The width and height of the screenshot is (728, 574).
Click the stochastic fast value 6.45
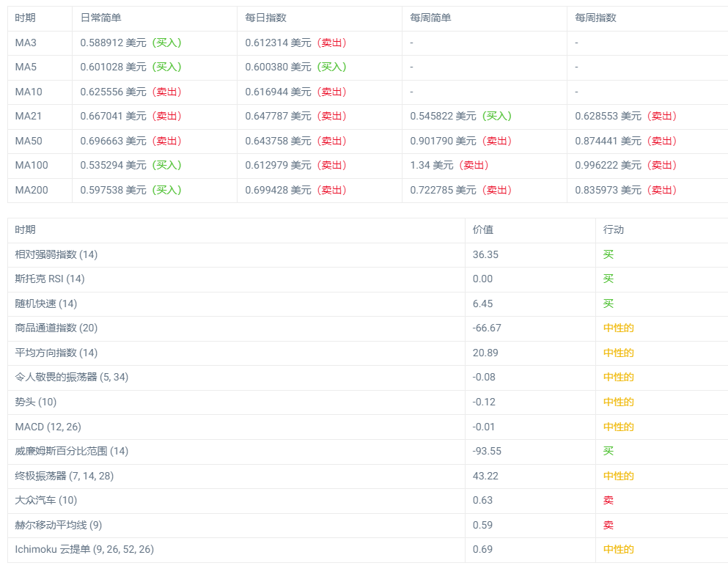[483, 303]
